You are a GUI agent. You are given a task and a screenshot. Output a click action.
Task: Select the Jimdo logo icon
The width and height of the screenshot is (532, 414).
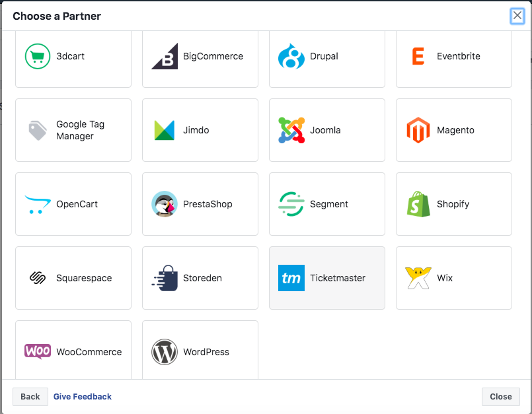(x=165, y=130)
